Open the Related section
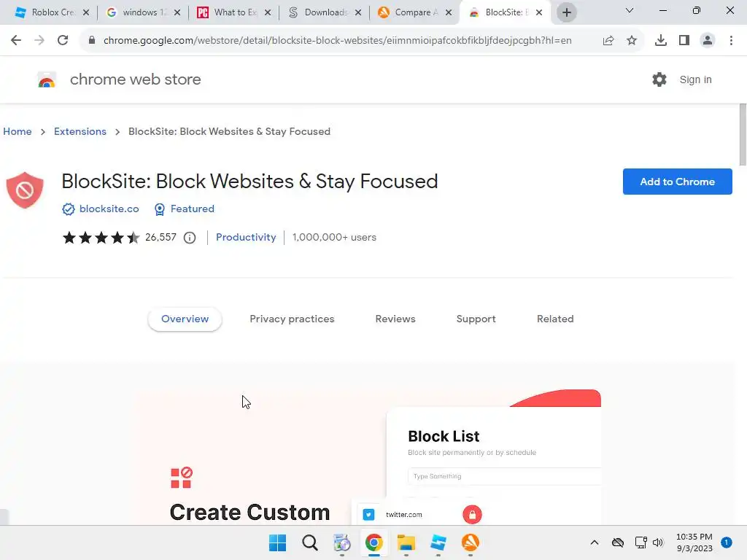747x560 pixels. [x=555, y=319]
